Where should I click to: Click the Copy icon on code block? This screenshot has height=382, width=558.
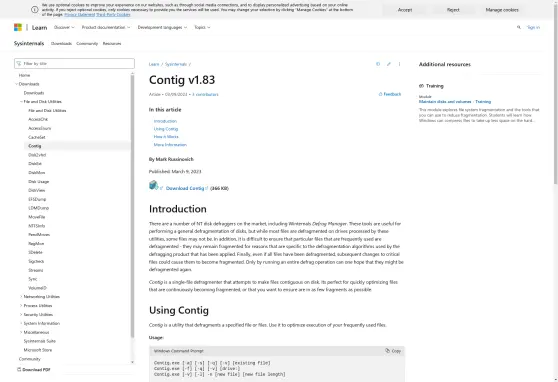coord(388,351)
